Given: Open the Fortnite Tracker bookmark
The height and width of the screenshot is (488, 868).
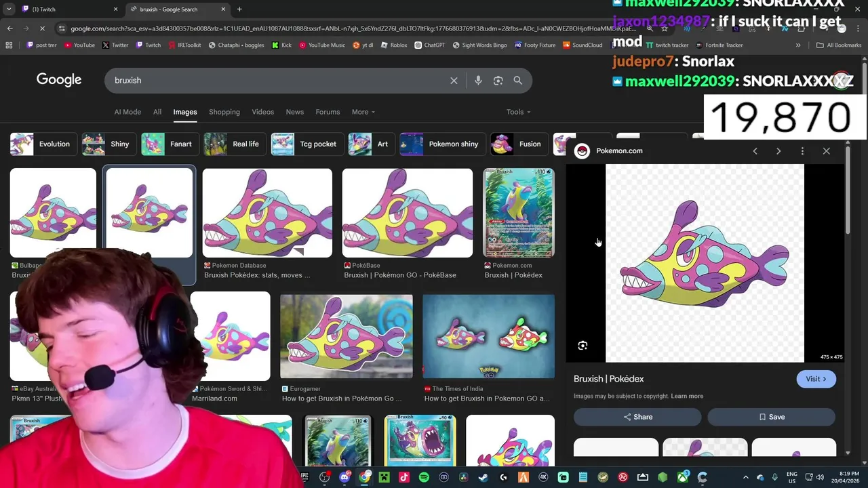Looking at the screenshot, I should [x=719, y=45].
